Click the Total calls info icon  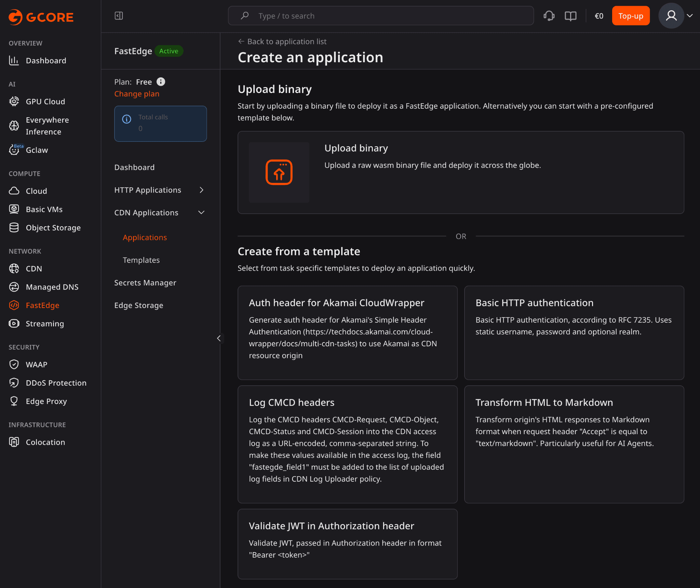pos(126,119)
